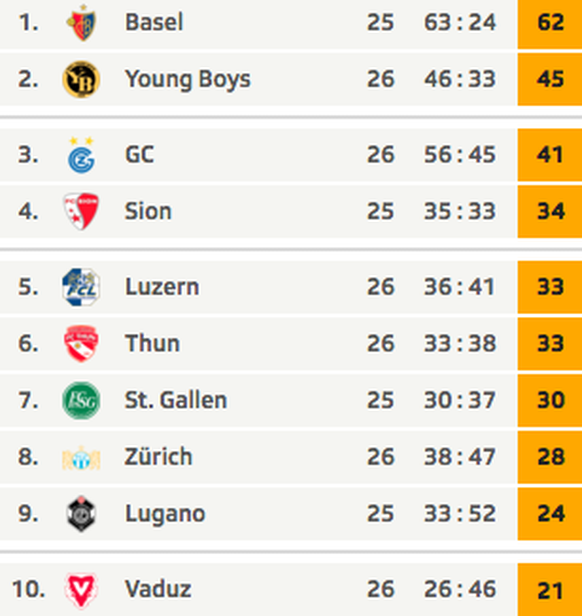Screen dimensions: 582x616
Task: Select Sion's 35:33 goal record
Action: coord(459,211)
